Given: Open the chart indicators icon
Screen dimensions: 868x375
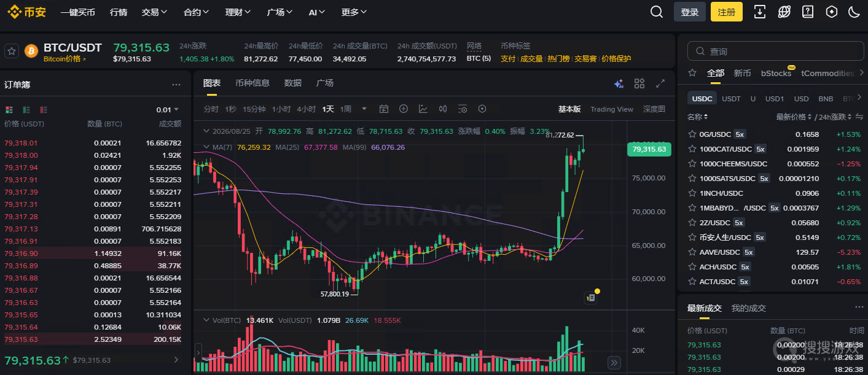Looking at the screenshot, I should coord(423,109).
